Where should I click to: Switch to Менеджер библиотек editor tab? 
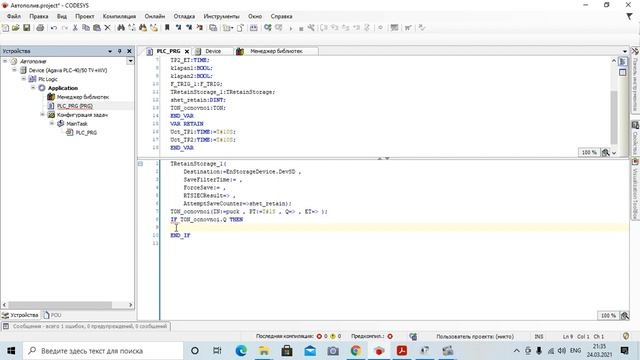276,51
